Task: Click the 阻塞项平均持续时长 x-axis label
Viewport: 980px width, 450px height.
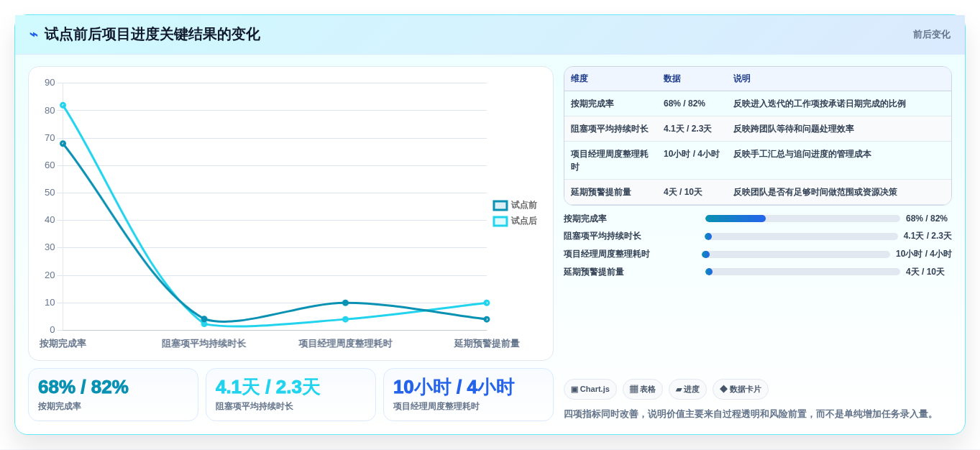Action: click(x=203, y=344)
